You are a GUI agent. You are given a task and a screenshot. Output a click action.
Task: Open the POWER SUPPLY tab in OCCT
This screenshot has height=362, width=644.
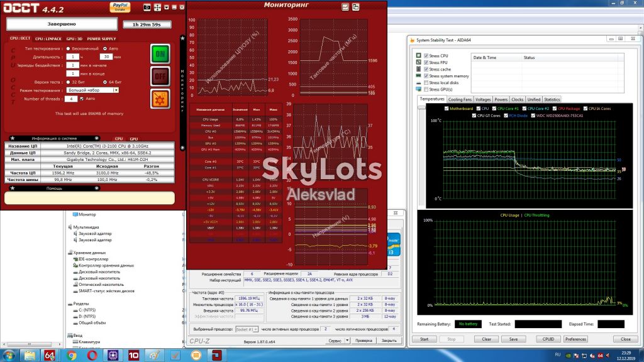pos(101,38)
